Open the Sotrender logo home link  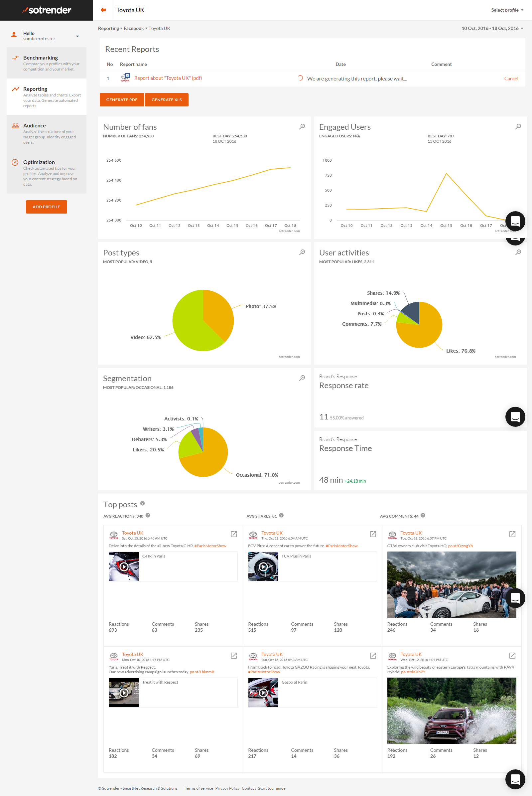coord(47,10)
